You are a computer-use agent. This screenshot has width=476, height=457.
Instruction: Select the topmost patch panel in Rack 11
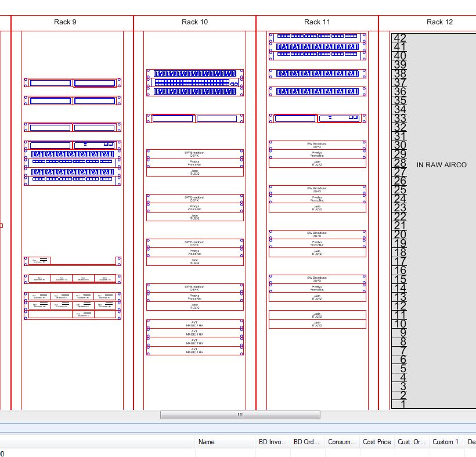click(317, 37)
